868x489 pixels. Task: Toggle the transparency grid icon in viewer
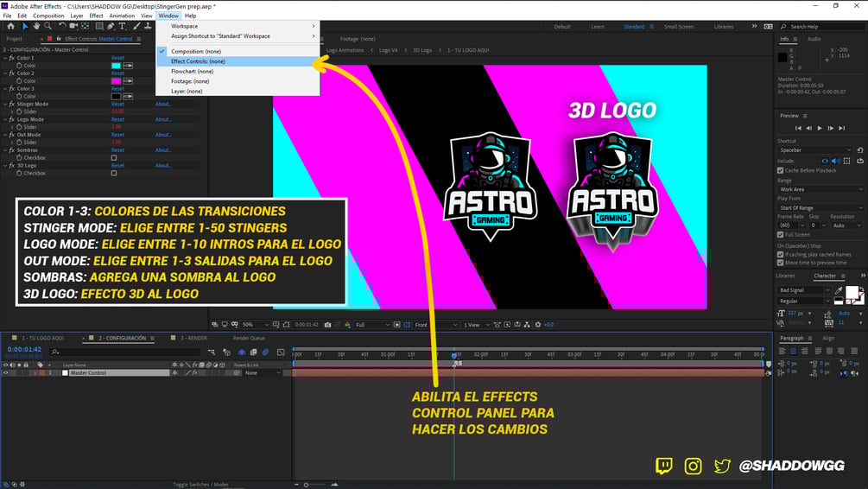[x=407, y=325]
